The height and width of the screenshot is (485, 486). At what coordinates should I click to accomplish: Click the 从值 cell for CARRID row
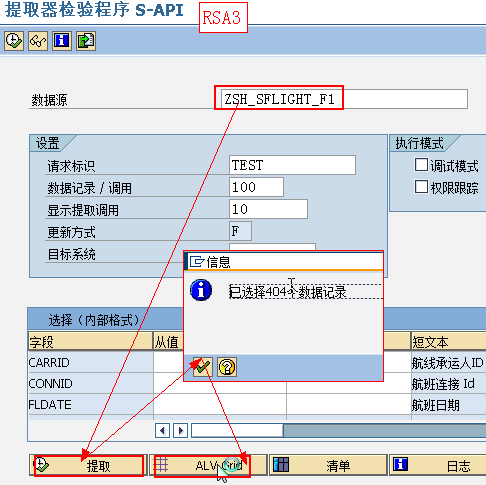pos(169,362)
